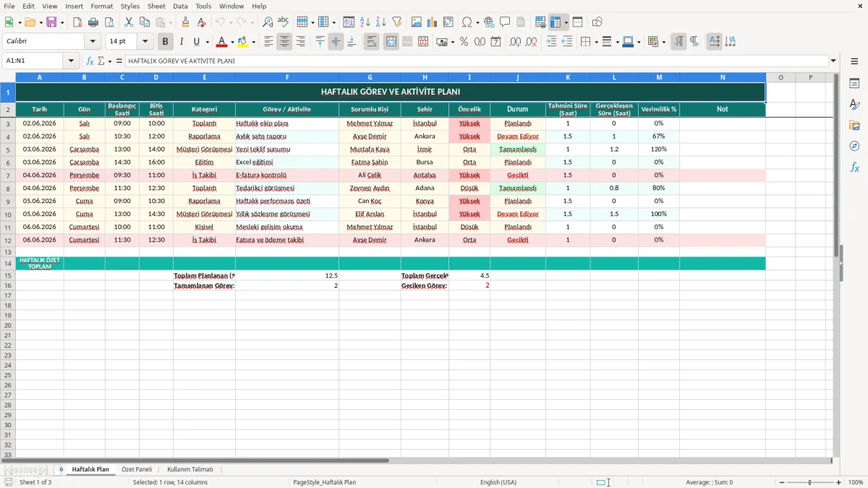Toggle Align Left

tap(268, 42)
